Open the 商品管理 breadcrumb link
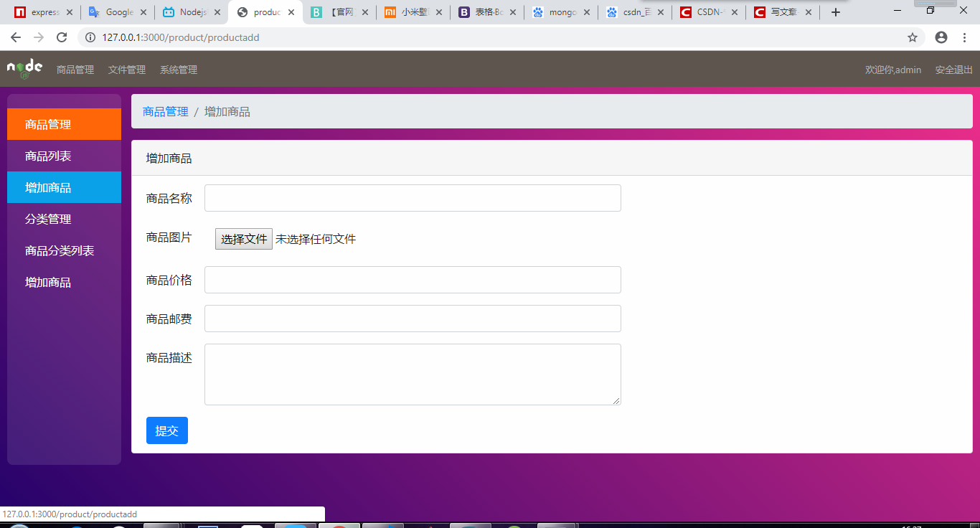 tap(164, 111)
